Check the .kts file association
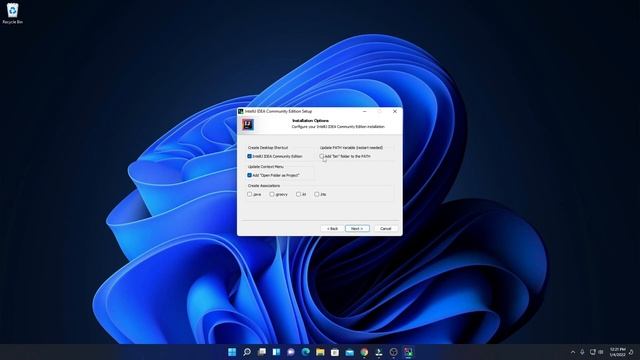The height and width of the screenshot is (360, 640). [x=317, y=194]
